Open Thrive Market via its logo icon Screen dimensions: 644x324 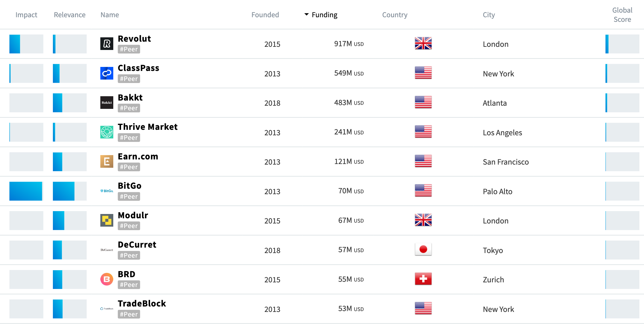pos(107,132)
